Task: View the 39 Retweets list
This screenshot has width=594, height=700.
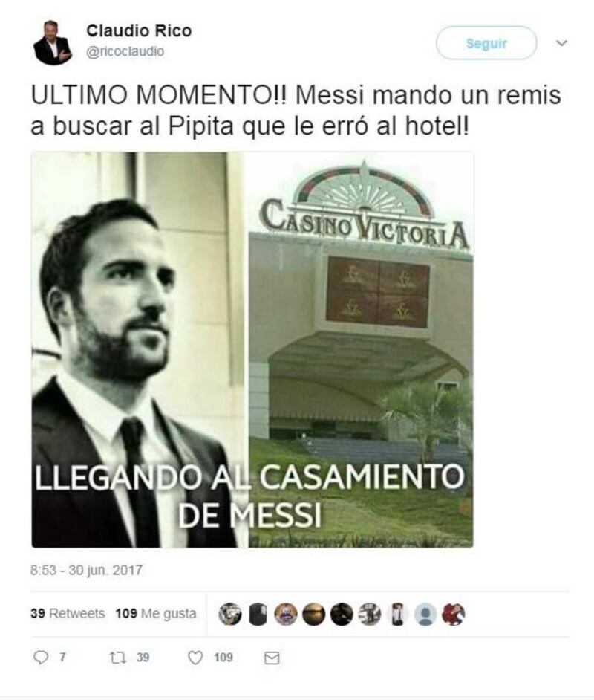Action: 68,614
